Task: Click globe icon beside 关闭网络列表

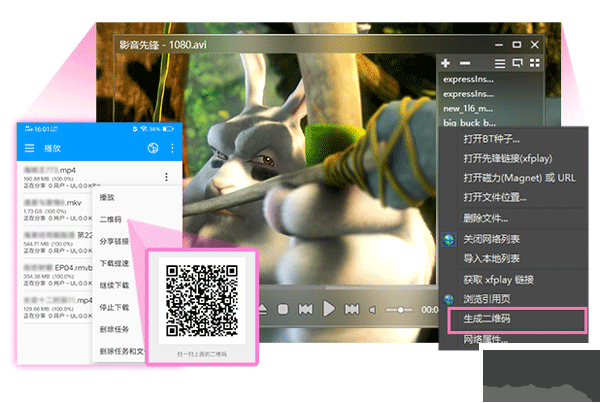Action: pos(448,240)
